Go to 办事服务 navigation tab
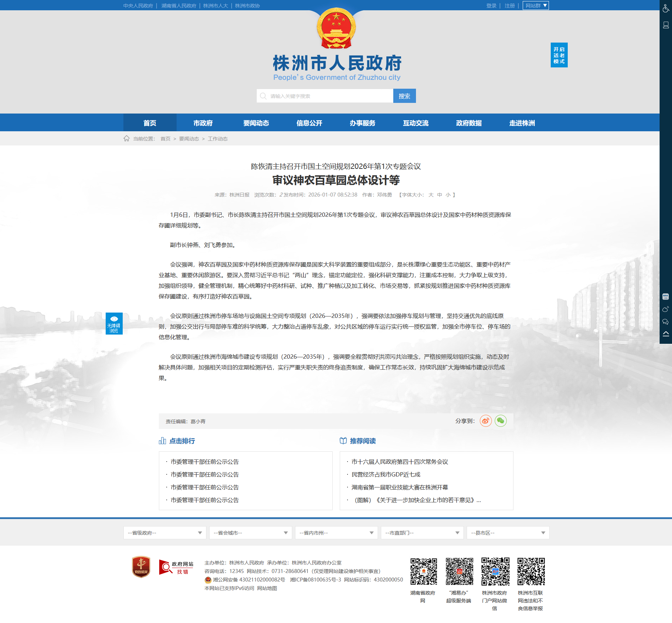 [362, 123]
